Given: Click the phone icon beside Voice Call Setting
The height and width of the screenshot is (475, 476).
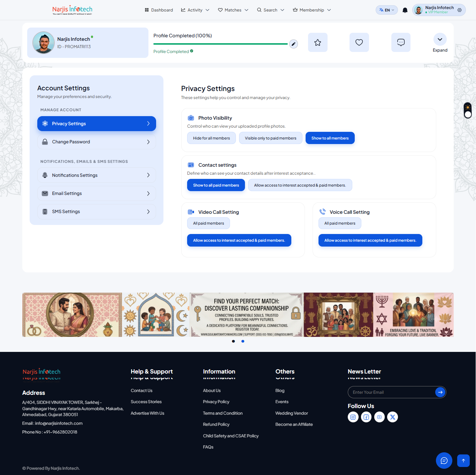Looking at the screenshot, I should (322, 212).
